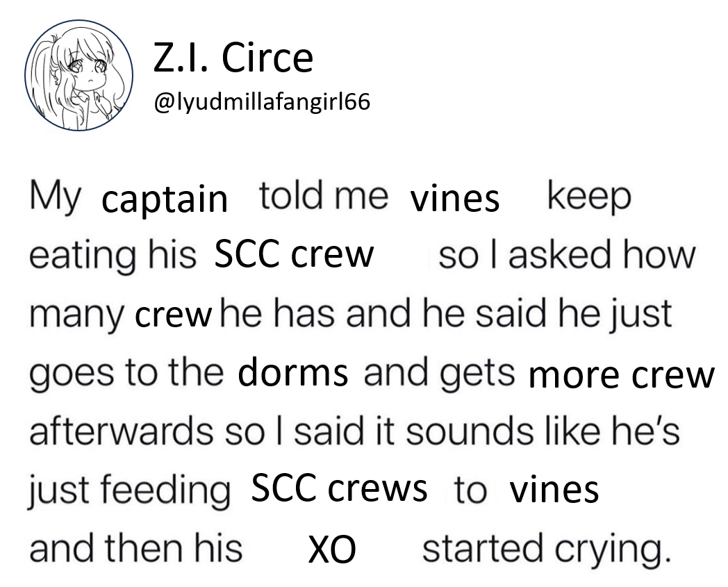This screenshot has width=728, height=587.
Task: Click "vines" after "SCC crews to"
Action: pos(554,490)
